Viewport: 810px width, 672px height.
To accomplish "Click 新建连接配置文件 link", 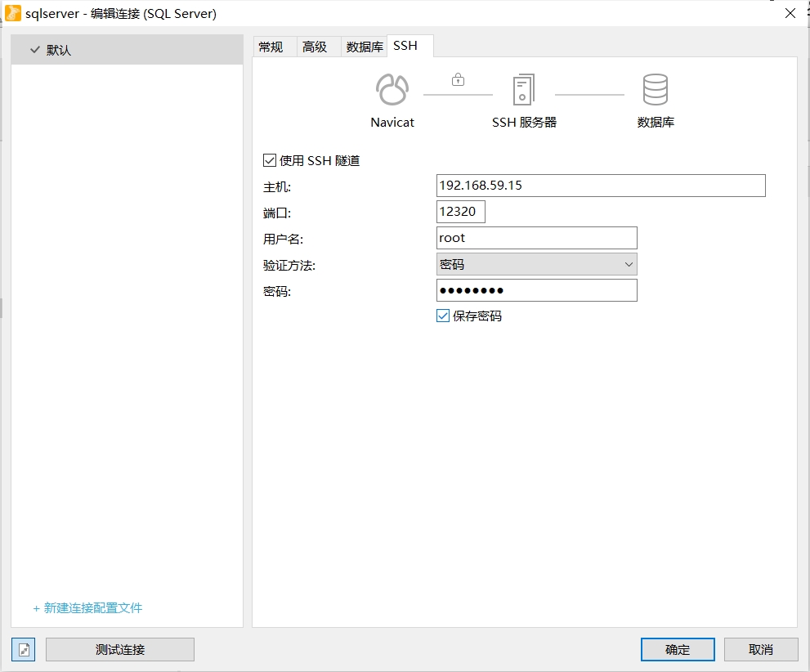I will pyautogui.click(x=87, y=608).
